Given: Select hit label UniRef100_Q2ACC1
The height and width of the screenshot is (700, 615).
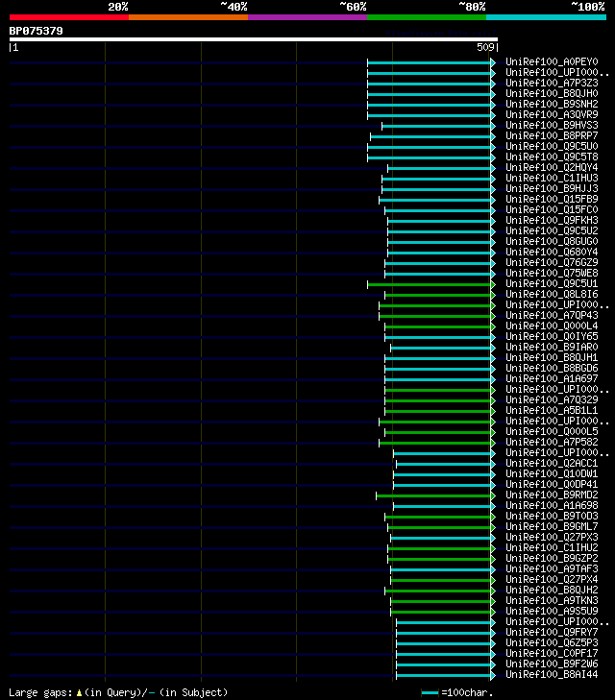Looking at the screenshot, I should pos(552,464).
